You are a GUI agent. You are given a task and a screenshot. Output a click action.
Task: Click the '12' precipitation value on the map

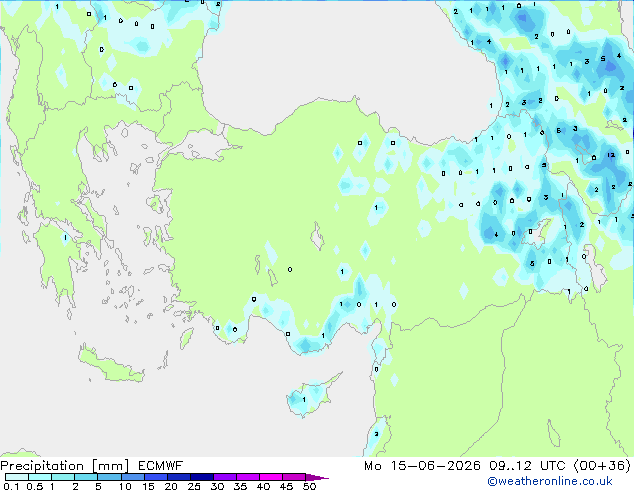(x=611, y=155)
